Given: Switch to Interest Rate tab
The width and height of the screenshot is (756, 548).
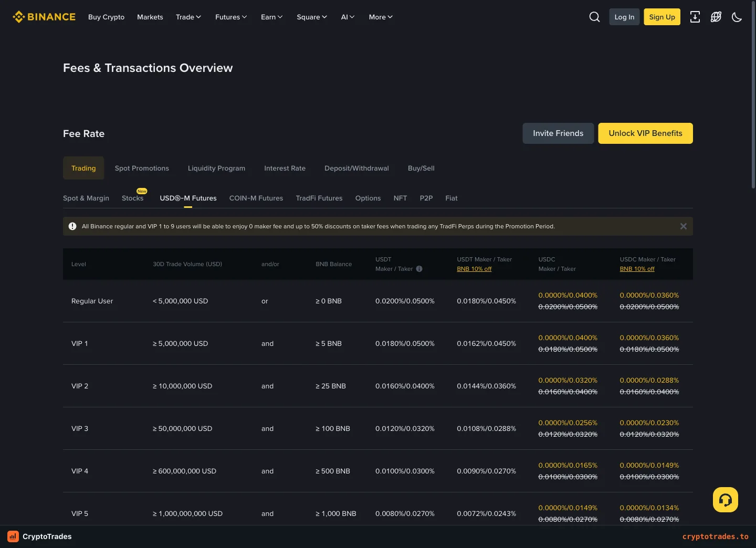Looking at the screenshot, I should coord(285,168).
